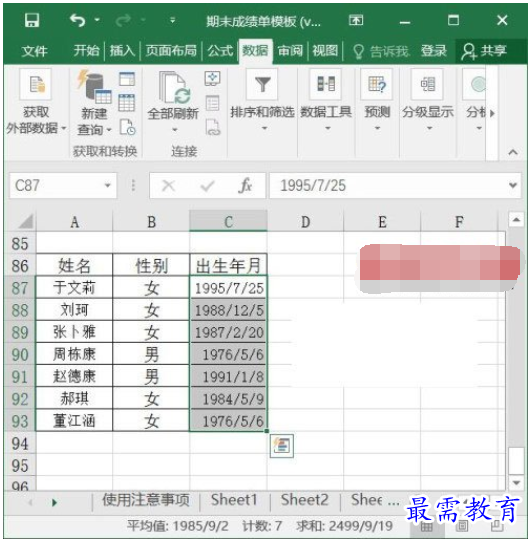
Task: Switch to the 审阅 tab
Action: (x=290, y=51)
